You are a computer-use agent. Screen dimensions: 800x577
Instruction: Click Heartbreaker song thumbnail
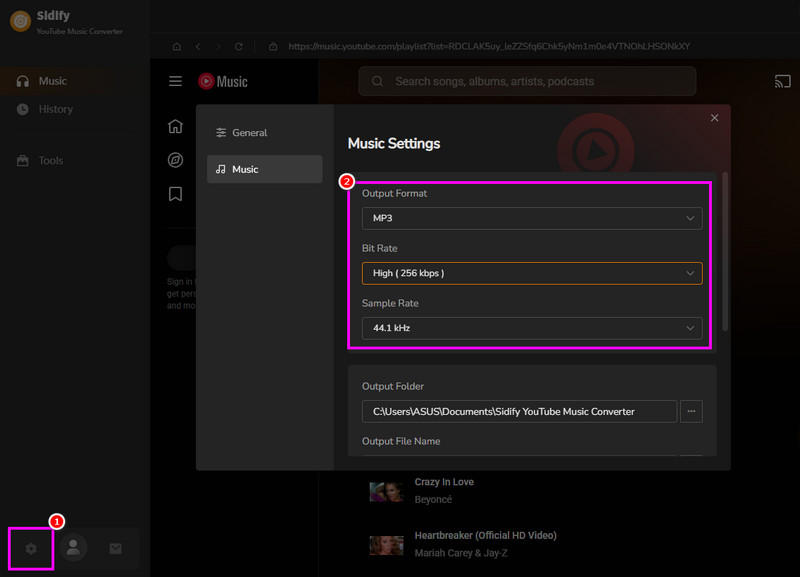(386, 544)
